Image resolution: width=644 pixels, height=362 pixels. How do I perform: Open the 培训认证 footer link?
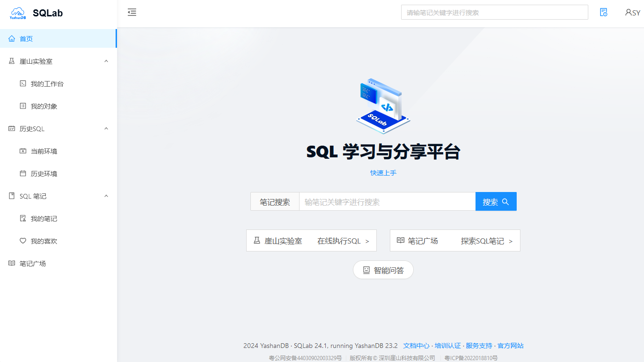[447, 346]
